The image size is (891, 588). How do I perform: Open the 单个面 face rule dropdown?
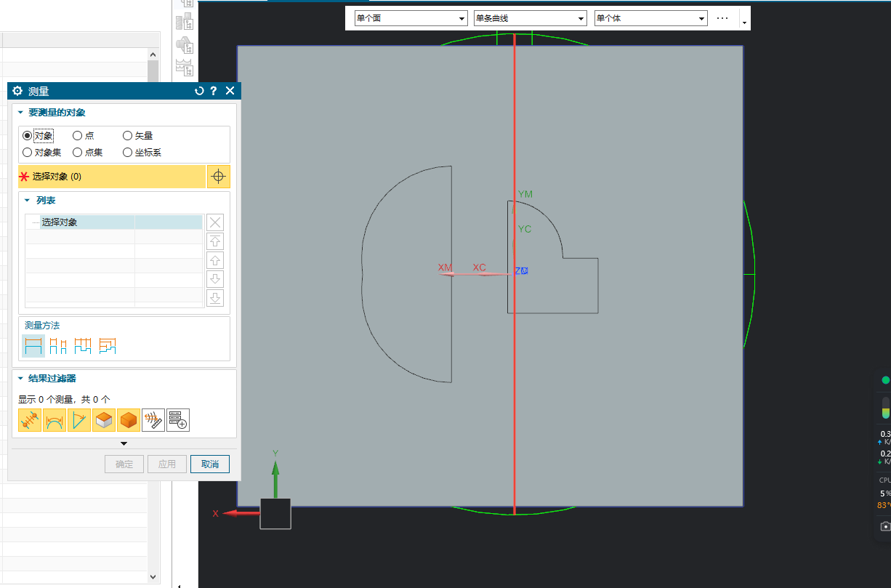click(x=411, y=18)
